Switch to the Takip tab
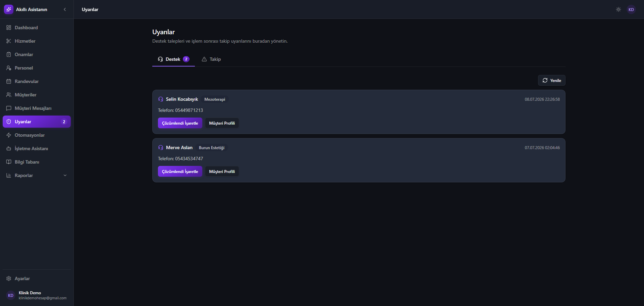 (211, 59)
